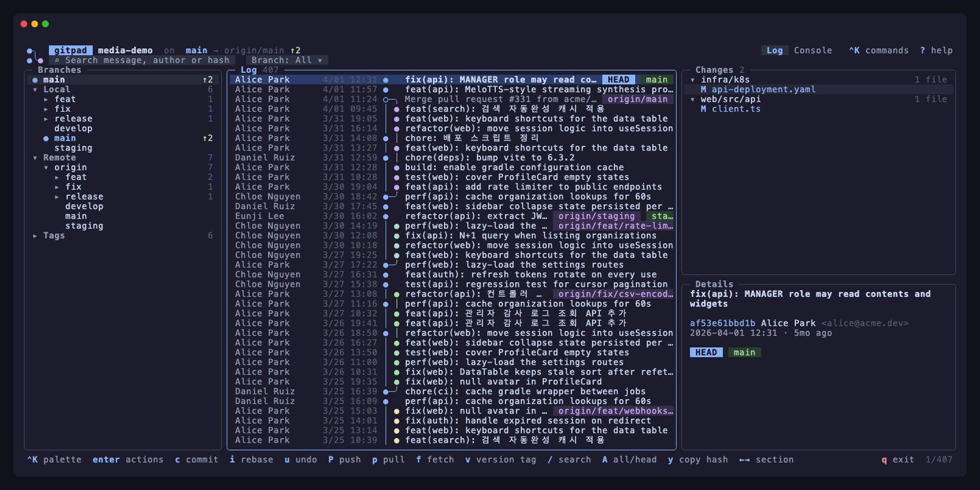980x490 pixels.
Task: Select 'build: enable gradle configuration cache' commit
Action: click(452, 168)
